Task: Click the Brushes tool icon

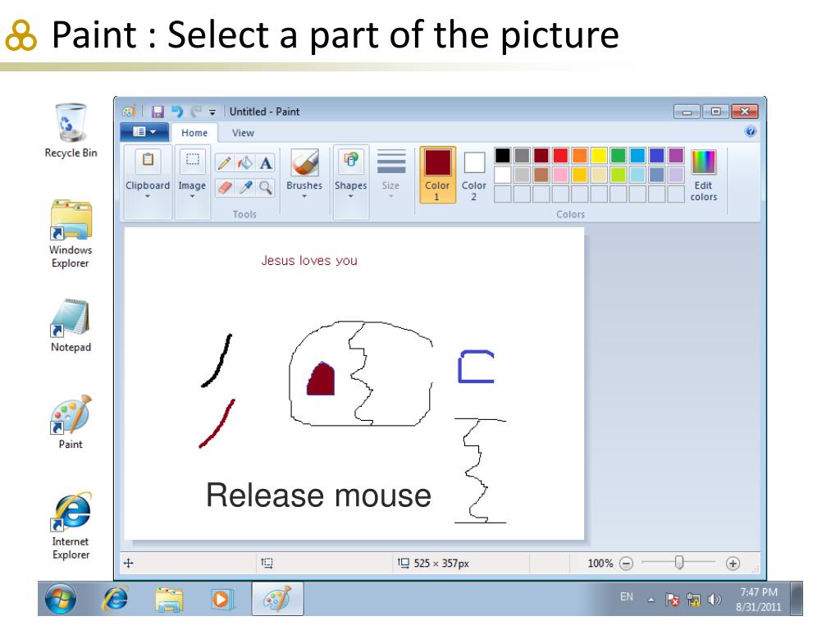Action: (304, 162)
